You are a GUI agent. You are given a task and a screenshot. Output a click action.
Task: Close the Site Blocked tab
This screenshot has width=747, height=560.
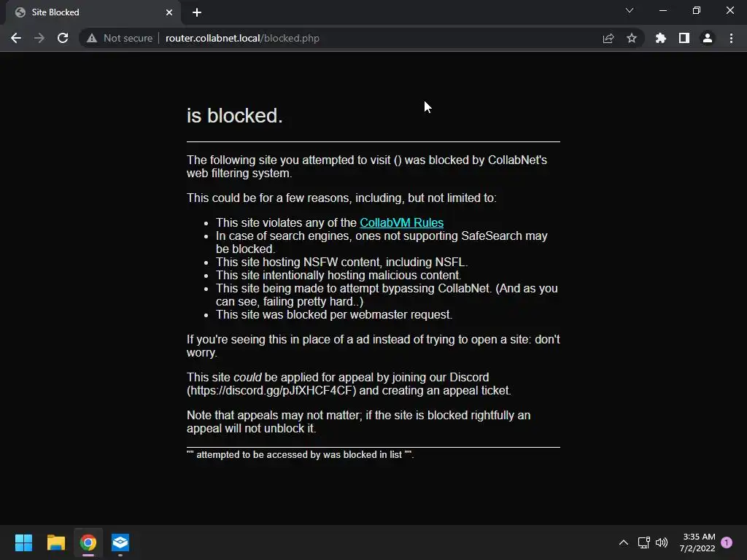[x=169, y=12]
